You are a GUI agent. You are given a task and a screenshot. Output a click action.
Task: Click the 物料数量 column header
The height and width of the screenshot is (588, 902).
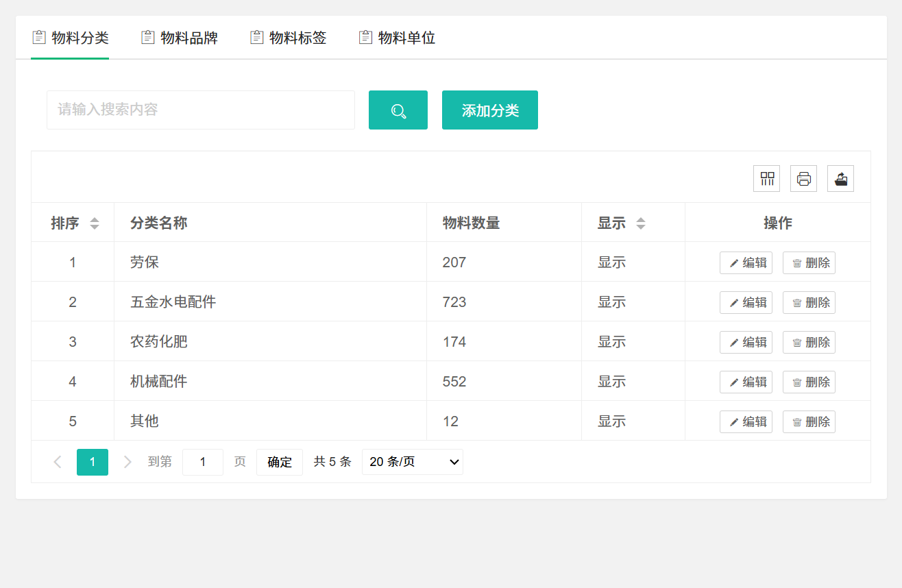click(504, 223)
